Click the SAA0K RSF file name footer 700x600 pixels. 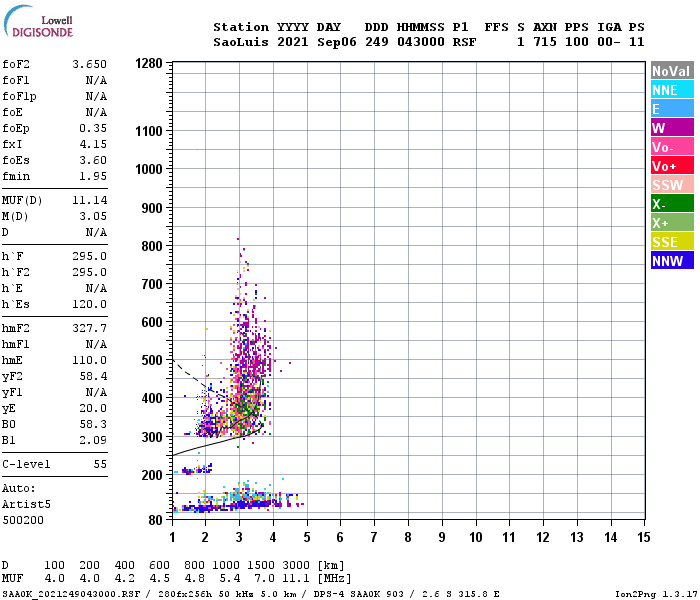(x=71, y=594)
